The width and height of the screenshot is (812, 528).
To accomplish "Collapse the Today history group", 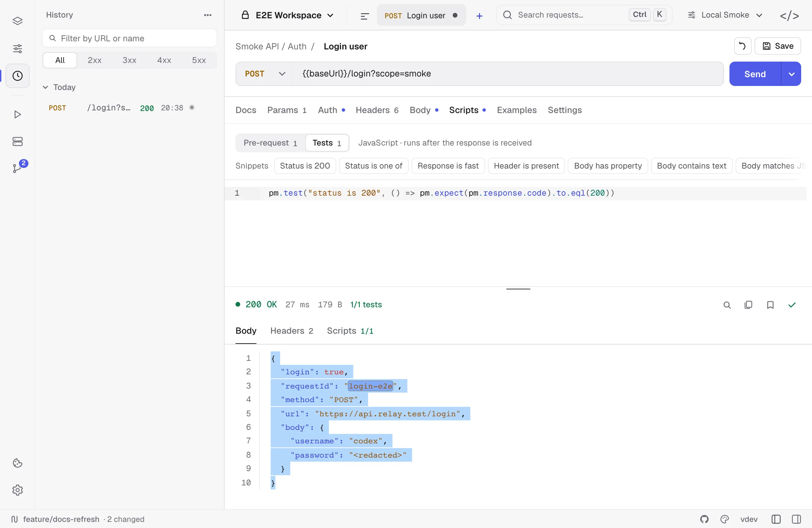I will tap(59, 87).
